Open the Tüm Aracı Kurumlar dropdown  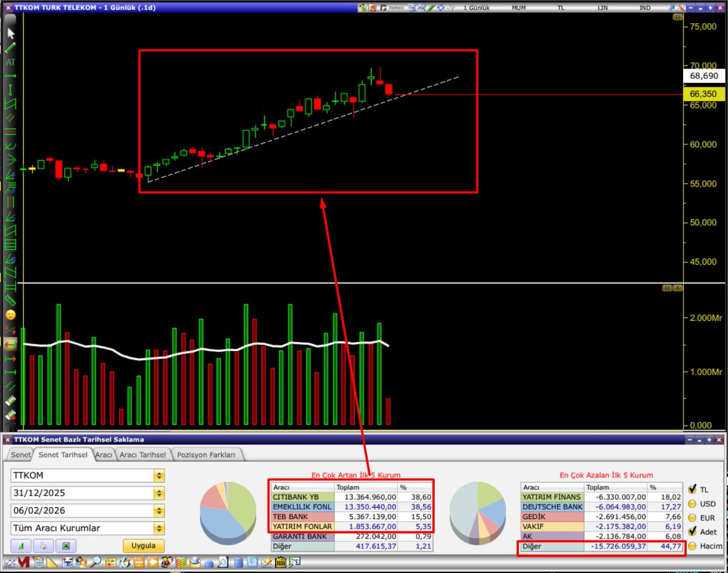pos(160,528)
